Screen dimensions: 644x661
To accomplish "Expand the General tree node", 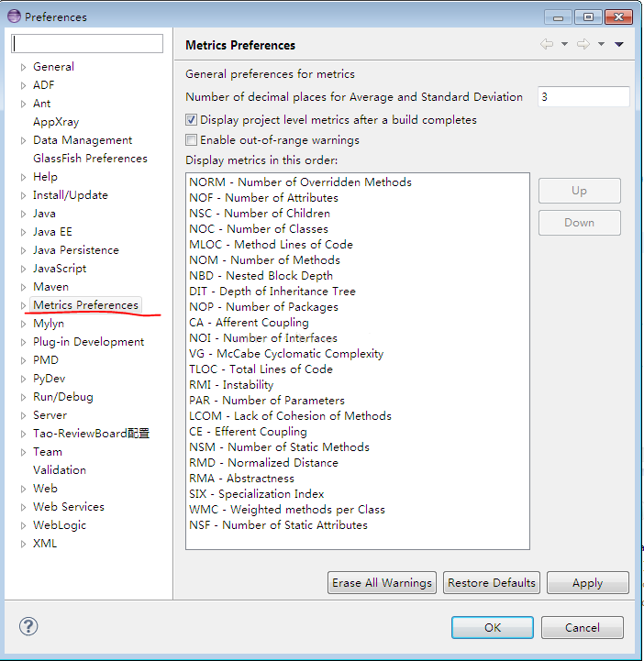I will click(23, 67).
